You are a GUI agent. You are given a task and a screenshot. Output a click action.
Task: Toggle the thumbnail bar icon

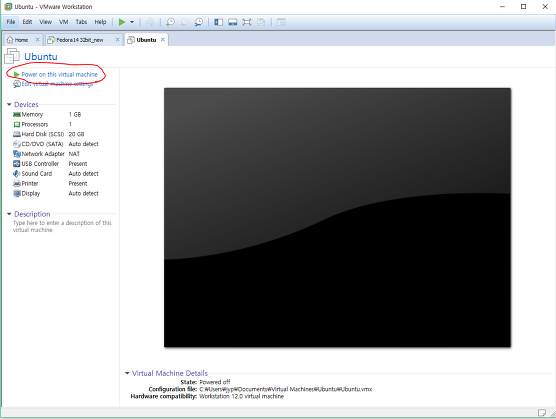(x=233, y=22)
